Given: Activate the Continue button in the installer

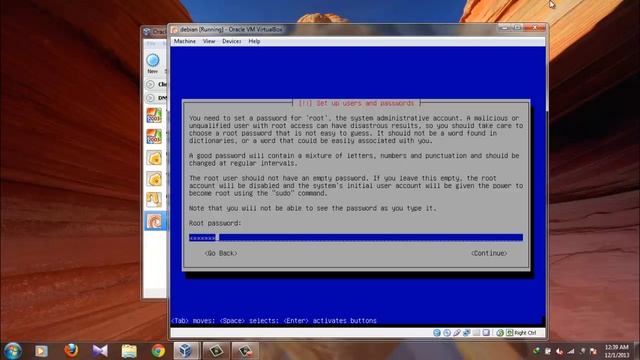Looking at the screenshot, I should (489, 253).
